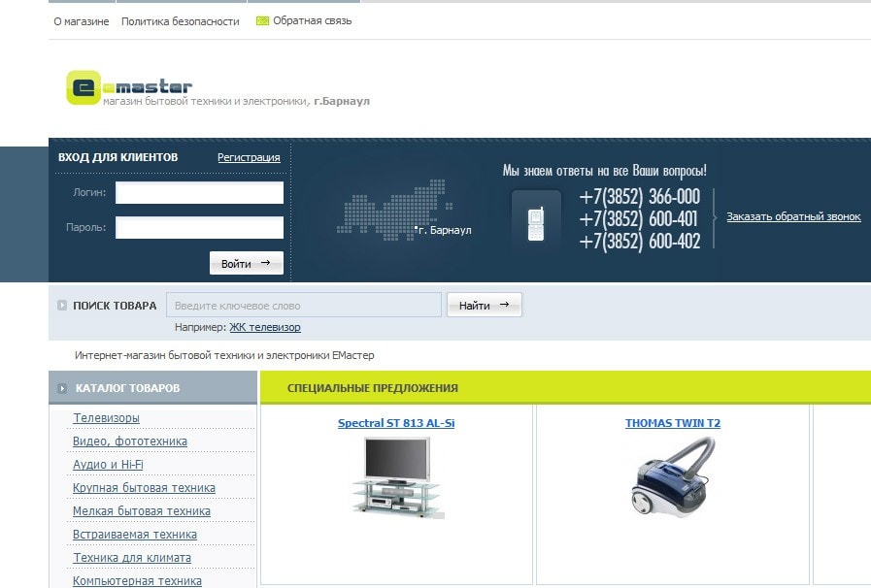
Task: Click Заказать обратный звонок link
Action: tap(793, 216)
